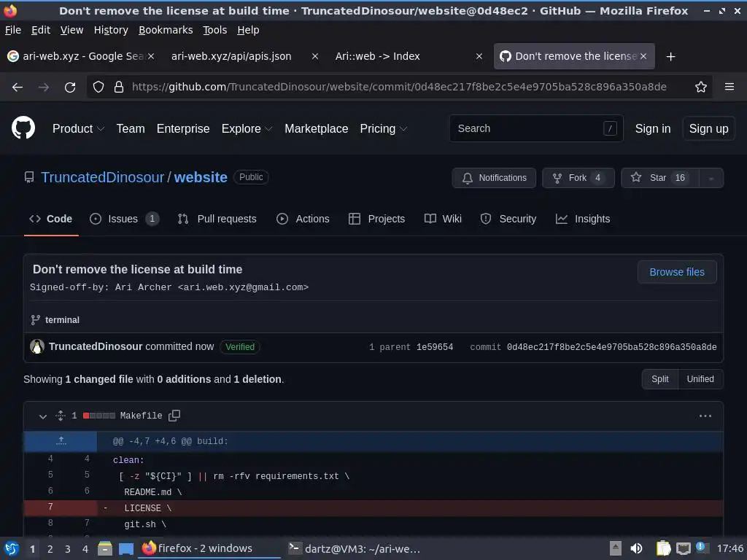Focus the GitHub search field

(x=536, y=128)
